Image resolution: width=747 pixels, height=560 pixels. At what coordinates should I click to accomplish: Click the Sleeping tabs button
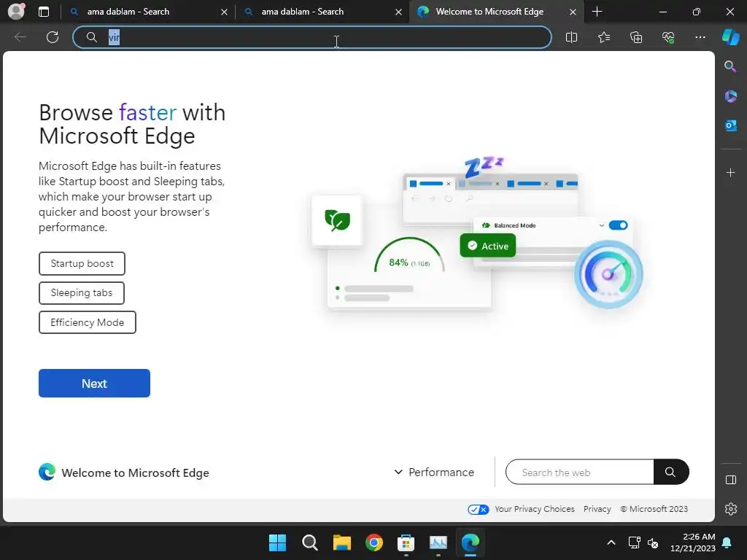pyautogui.click(x=82, y=293)
